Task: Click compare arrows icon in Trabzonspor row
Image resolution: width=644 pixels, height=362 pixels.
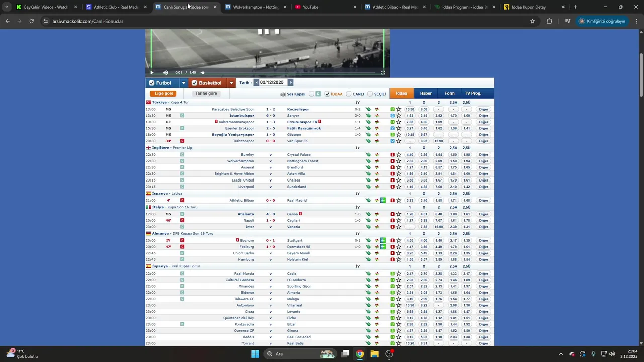Action: [376, 141]
